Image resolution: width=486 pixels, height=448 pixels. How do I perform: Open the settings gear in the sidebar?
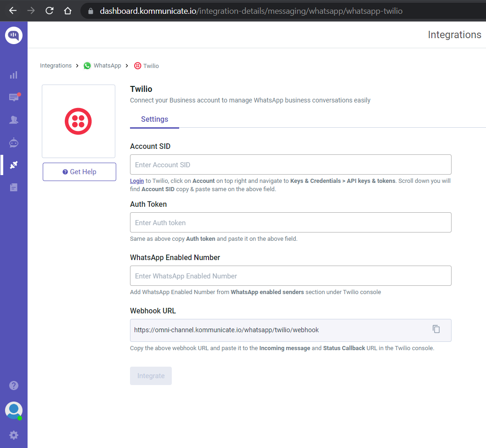tap(14, 435)
